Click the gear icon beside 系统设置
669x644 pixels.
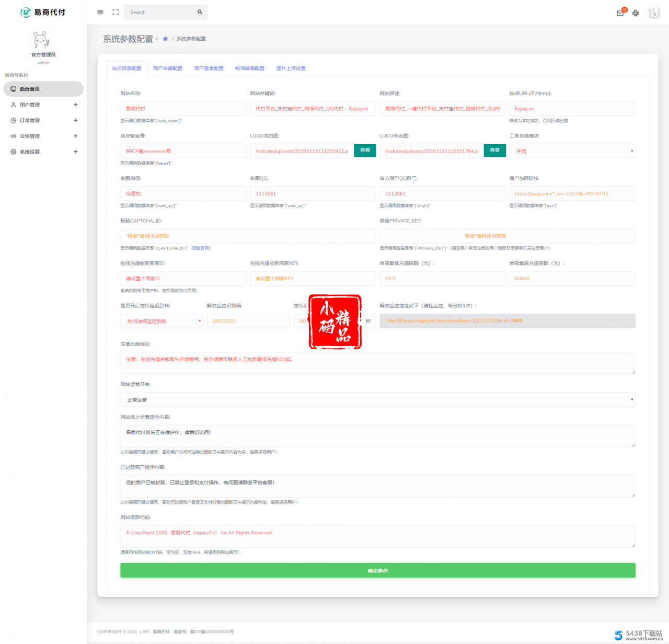pos(14,152)
